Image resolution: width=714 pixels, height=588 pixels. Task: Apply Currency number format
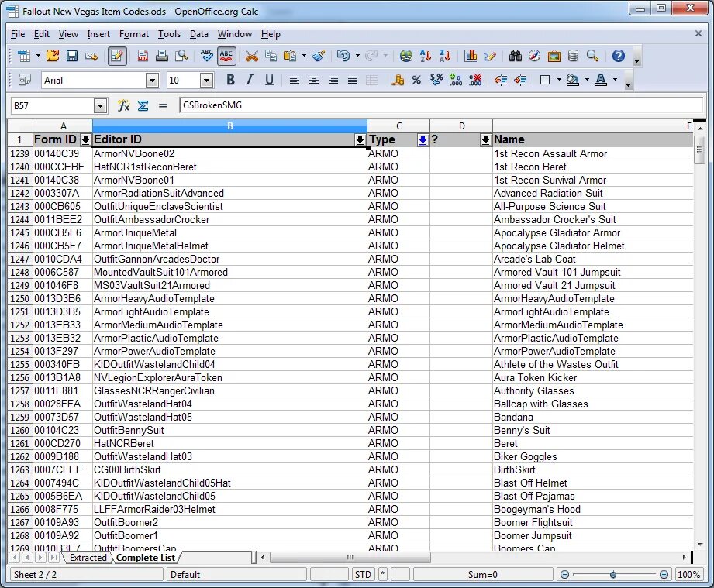(x=398, y=80)
